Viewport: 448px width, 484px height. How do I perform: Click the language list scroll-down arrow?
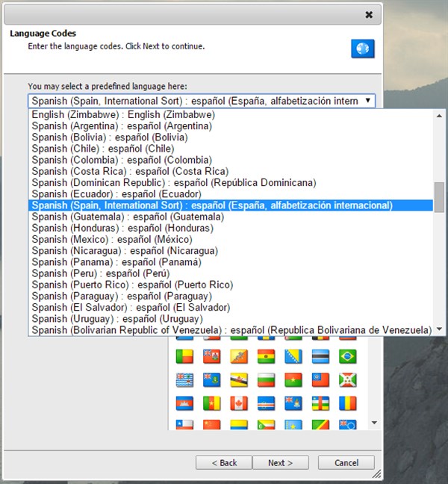click(439, 329)
